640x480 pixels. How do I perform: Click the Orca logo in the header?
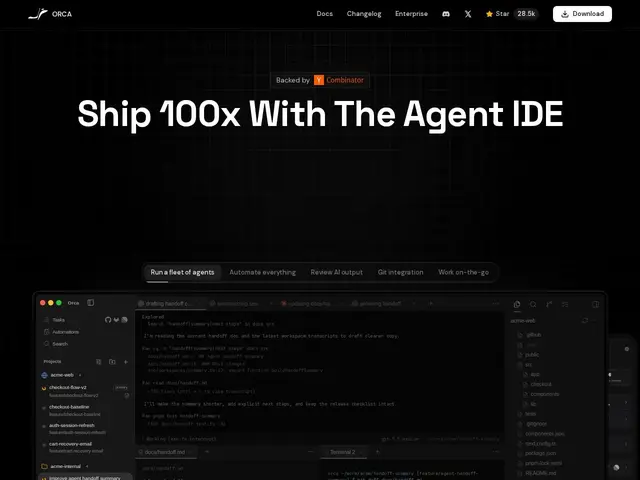pos(50,14)
